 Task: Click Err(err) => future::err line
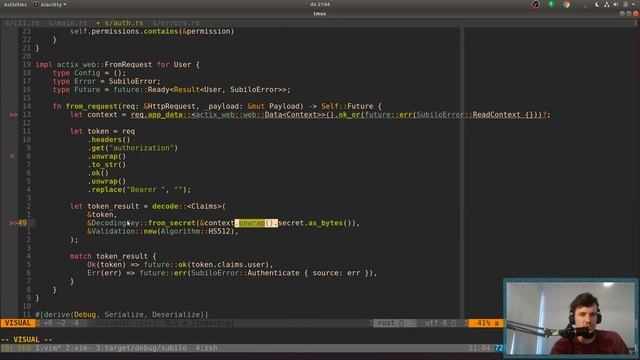(x=232, y=273)
